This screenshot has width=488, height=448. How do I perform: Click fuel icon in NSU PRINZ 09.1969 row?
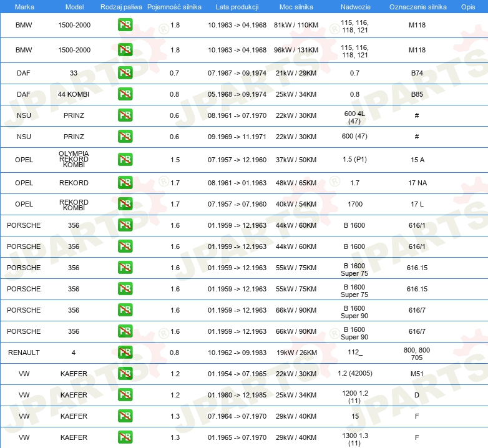pos(125,136)
